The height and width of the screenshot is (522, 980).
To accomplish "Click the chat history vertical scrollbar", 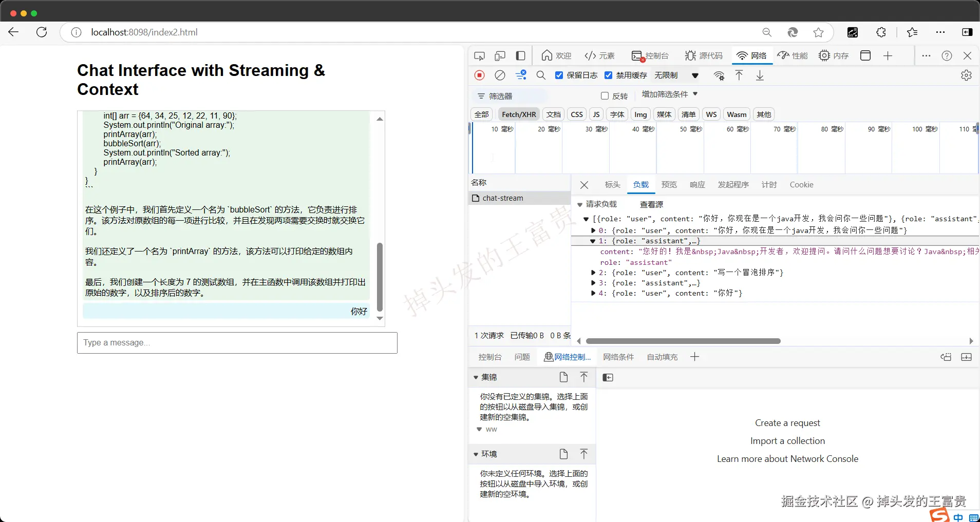I will [x=380, y=277].
